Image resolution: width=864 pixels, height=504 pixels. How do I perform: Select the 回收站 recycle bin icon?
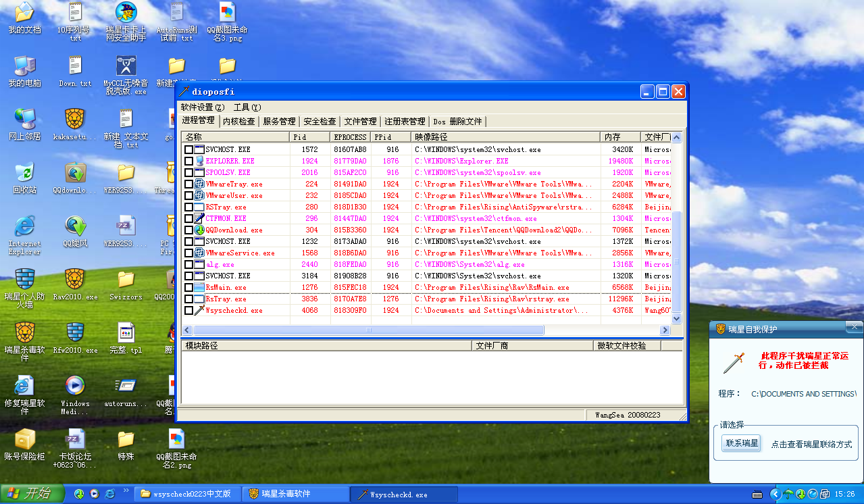pos(24,178)
